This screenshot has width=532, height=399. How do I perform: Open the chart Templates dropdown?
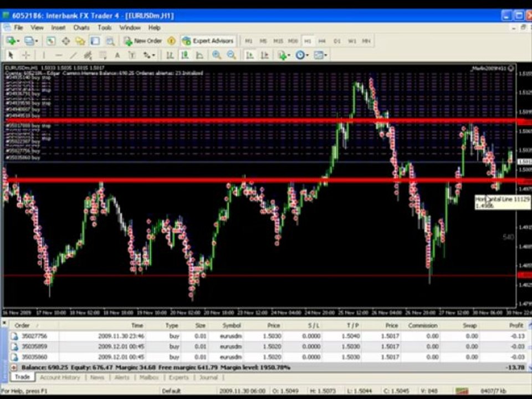click(320, 55)
